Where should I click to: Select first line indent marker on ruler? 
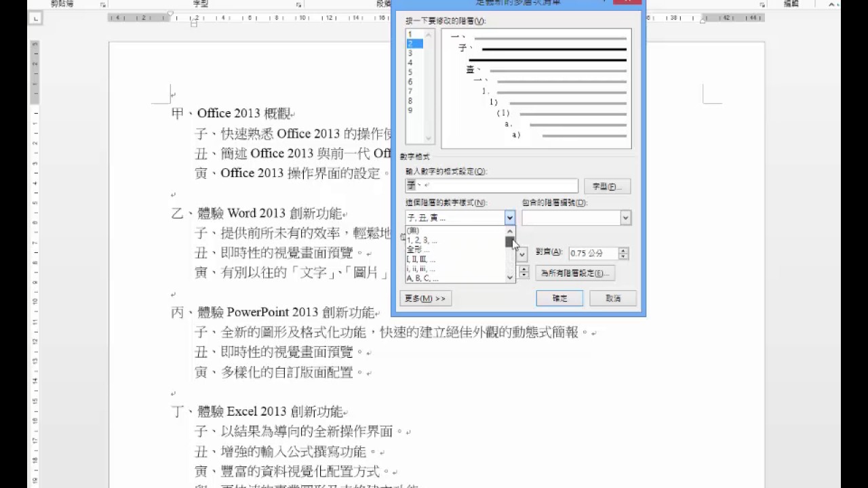170,14
